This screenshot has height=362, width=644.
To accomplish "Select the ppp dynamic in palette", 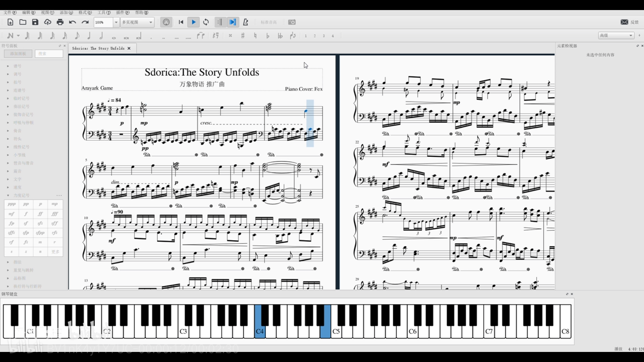I will (x=11, y=204).
